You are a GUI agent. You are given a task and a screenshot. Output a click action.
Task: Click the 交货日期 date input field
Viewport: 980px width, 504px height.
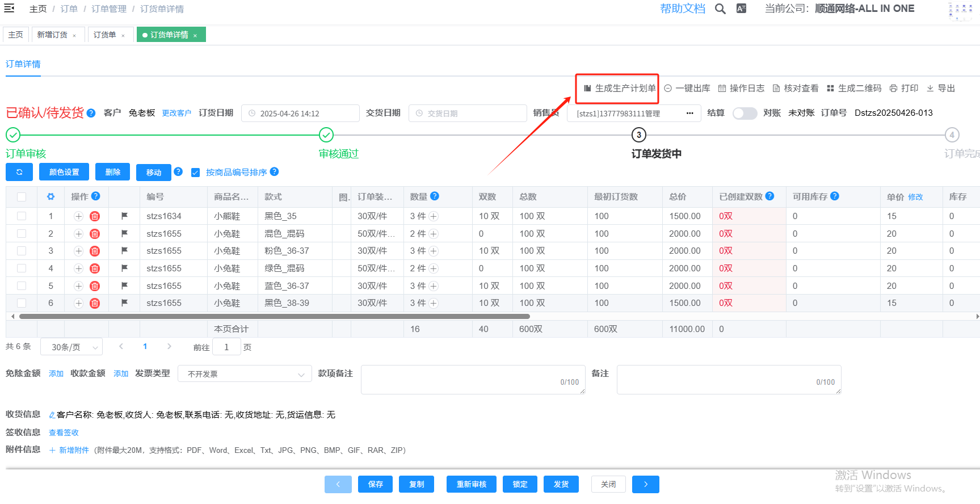pos(468,114)
